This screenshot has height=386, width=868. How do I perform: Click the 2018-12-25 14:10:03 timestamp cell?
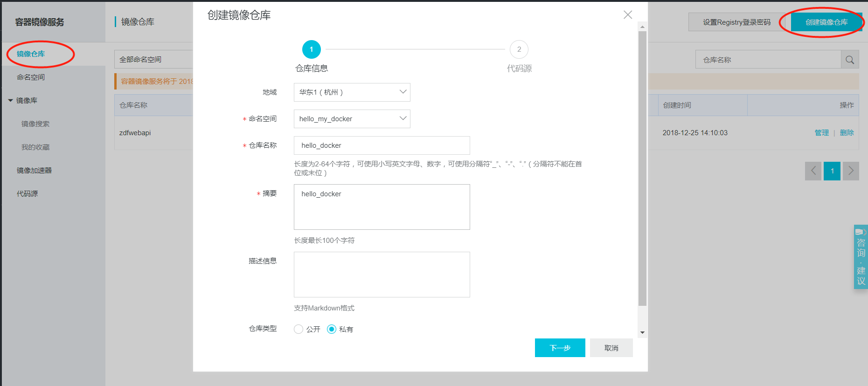(695, 133)
